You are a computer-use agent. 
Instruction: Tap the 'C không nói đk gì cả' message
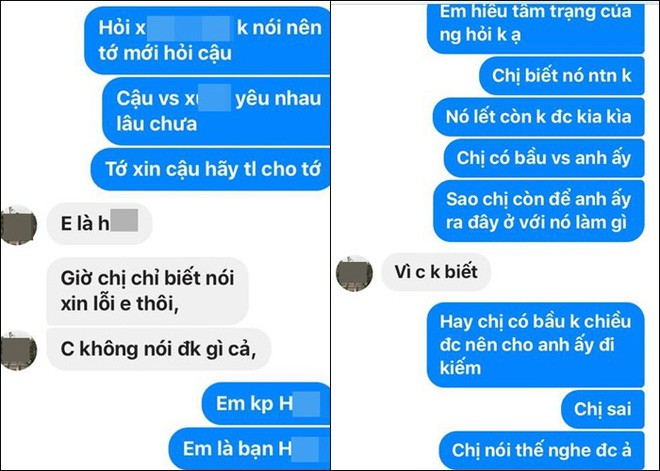pyautogui.click(x=159, y=349)
